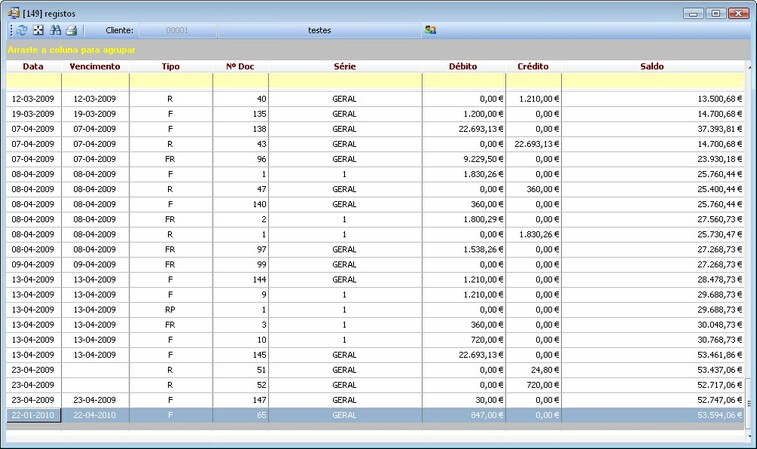Click the app icon in title bar
The height and width of the screenshot is (449, 757).
click(13, 12)
